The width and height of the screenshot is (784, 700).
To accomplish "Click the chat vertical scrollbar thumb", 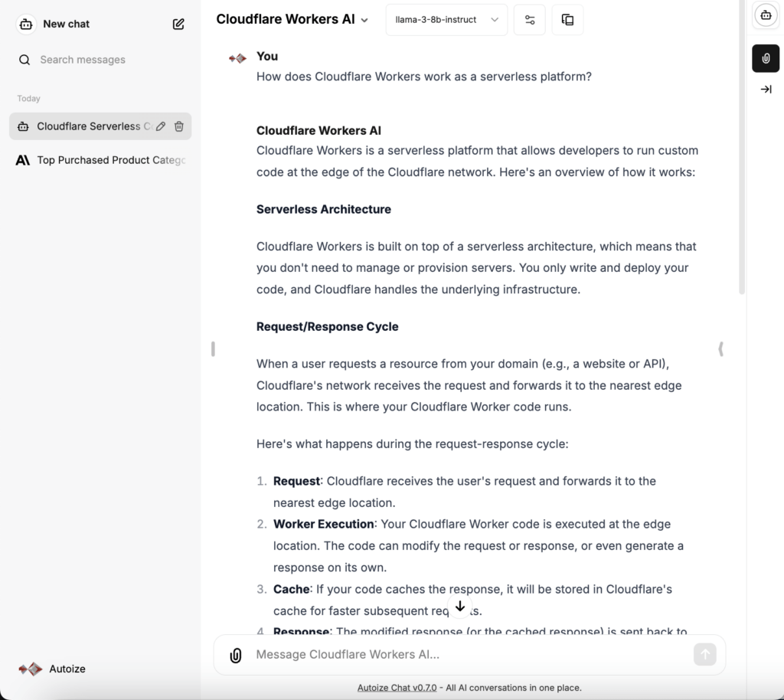I will pyautogui.click(x=742, y=148).
